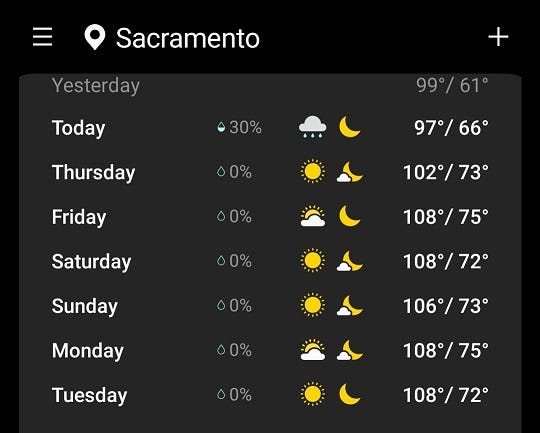Tap Tuesday's sun icon
The width and height of the screenshot is (540, 433).
(x=312, y=394)
